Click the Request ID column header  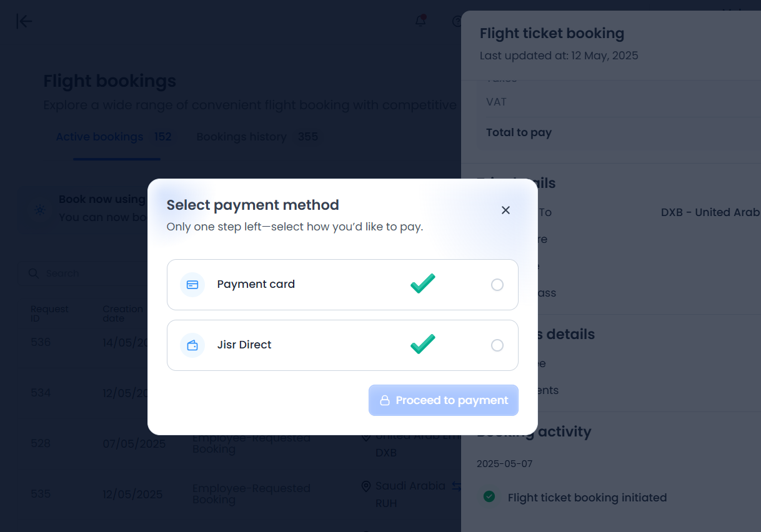[x=49, y=313]
